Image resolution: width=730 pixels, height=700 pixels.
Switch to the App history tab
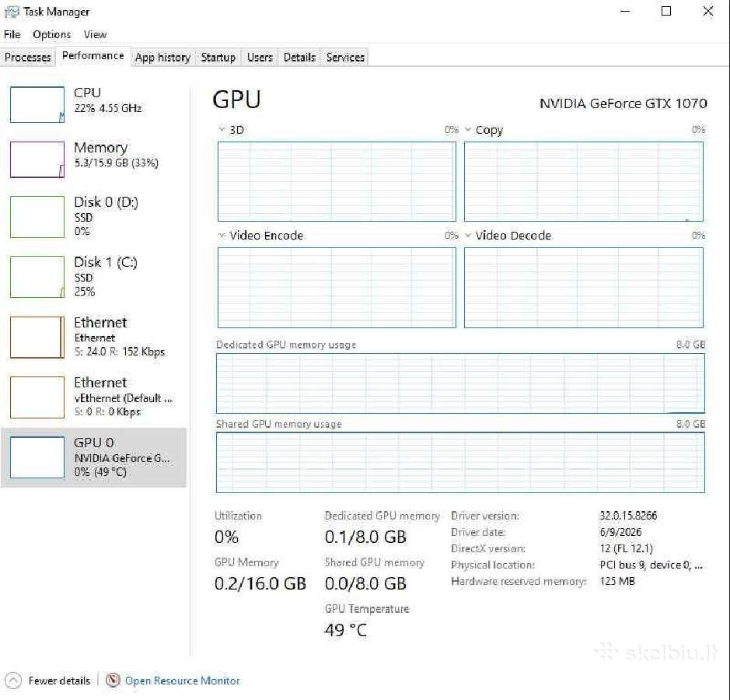(x=162, y=58)
